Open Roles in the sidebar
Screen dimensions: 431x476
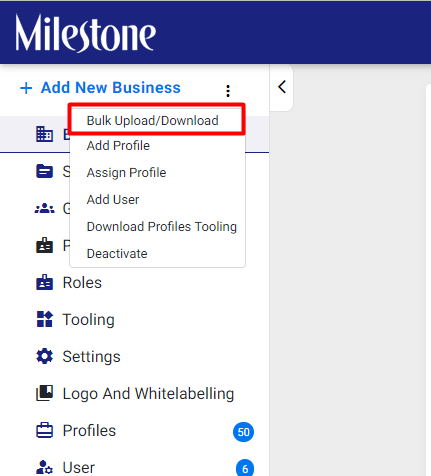82,283
